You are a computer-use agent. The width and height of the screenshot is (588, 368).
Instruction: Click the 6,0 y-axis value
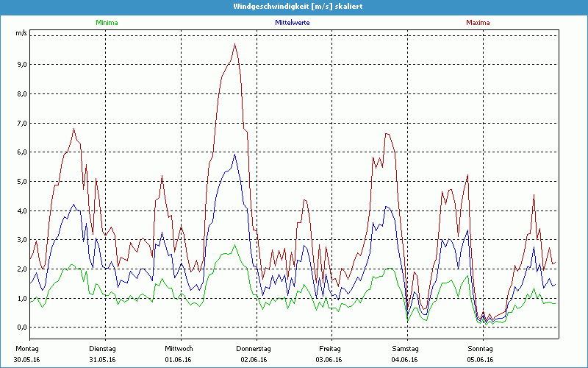coord(21,152)
